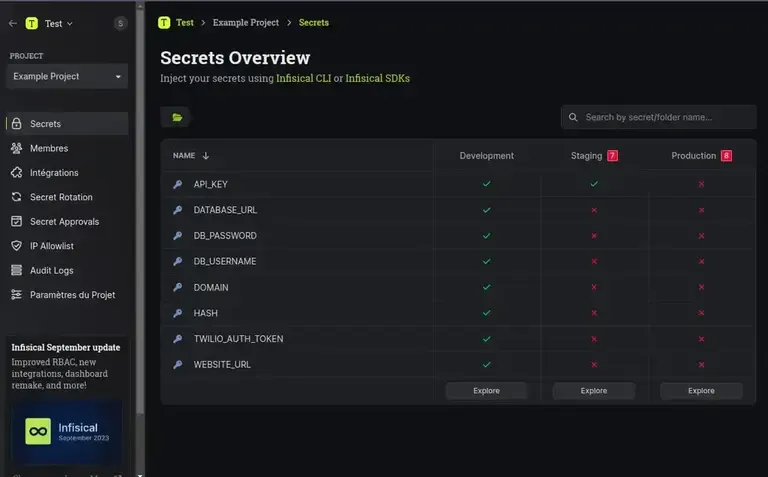
Task: Click the back arrow beside Test workspace
Action: click(x=13, y=23)
